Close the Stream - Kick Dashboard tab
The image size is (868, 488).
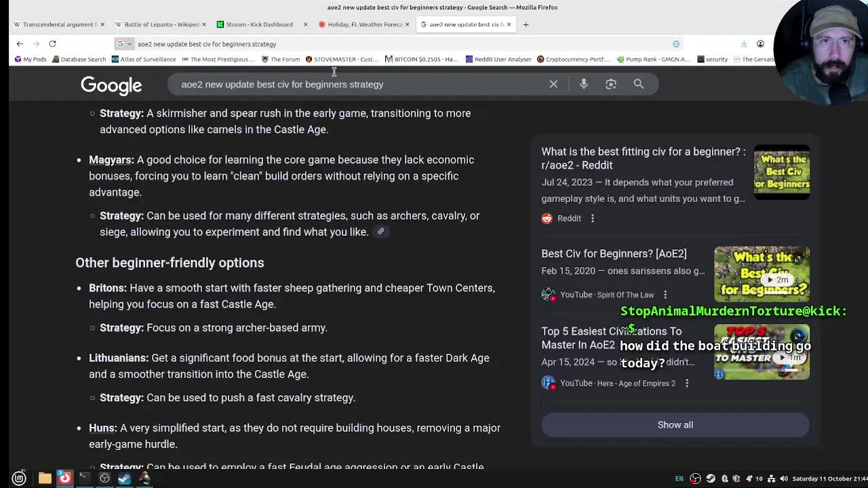click(x=305, y=24)
